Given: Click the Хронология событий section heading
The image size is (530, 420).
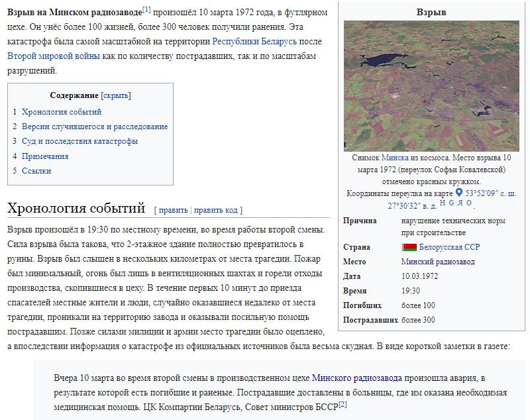Looking at the screenshot, I should (x=76, y=208).
